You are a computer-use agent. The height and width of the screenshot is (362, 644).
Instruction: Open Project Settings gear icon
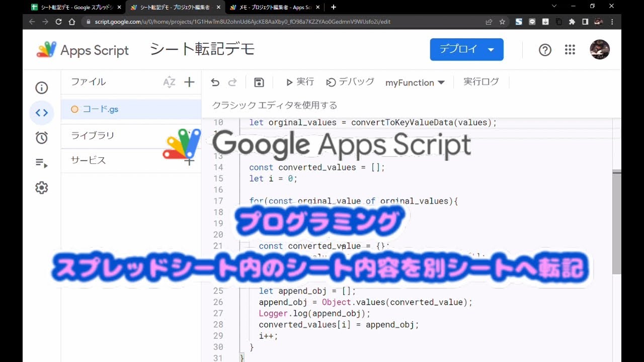click(42, 188)
